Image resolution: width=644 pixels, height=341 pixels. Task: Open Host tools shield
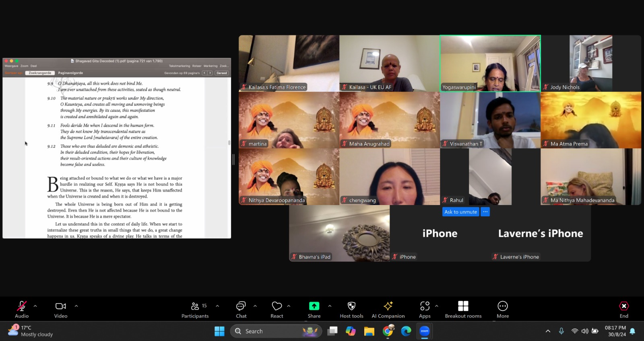coord(351,310)
